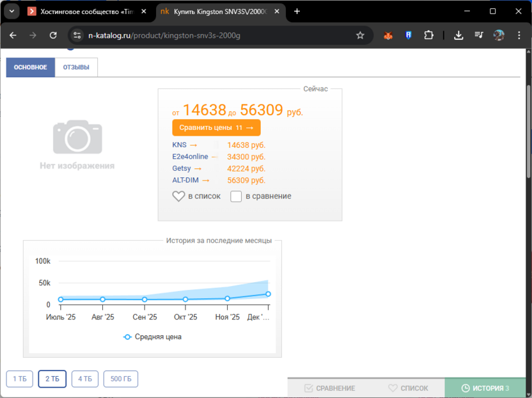
Task: Click the 56309 руб. ALT-DIM price
Action: (246, 180)
